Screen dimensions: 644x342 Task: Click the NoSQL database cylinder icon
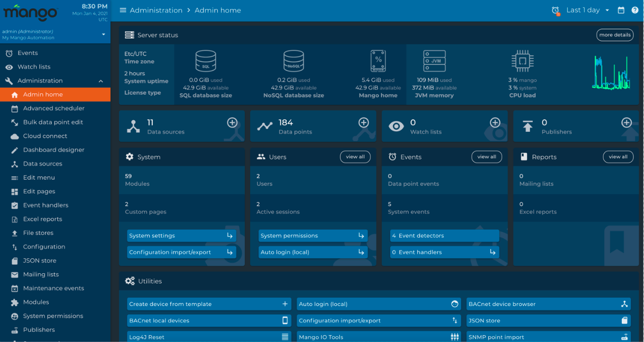pos(294,61)
